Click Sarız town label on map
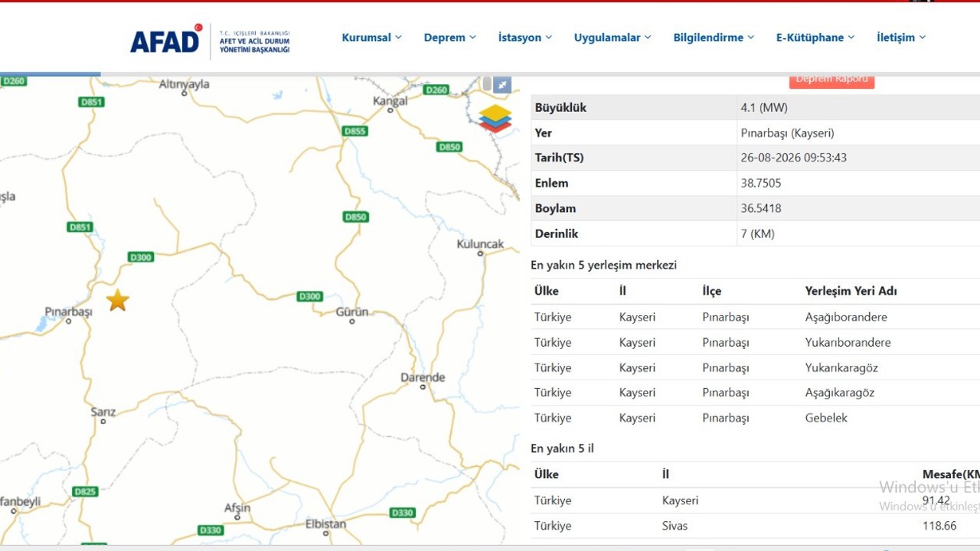The width and height of the screenshot is (980, 551). (x=103, y=412)
